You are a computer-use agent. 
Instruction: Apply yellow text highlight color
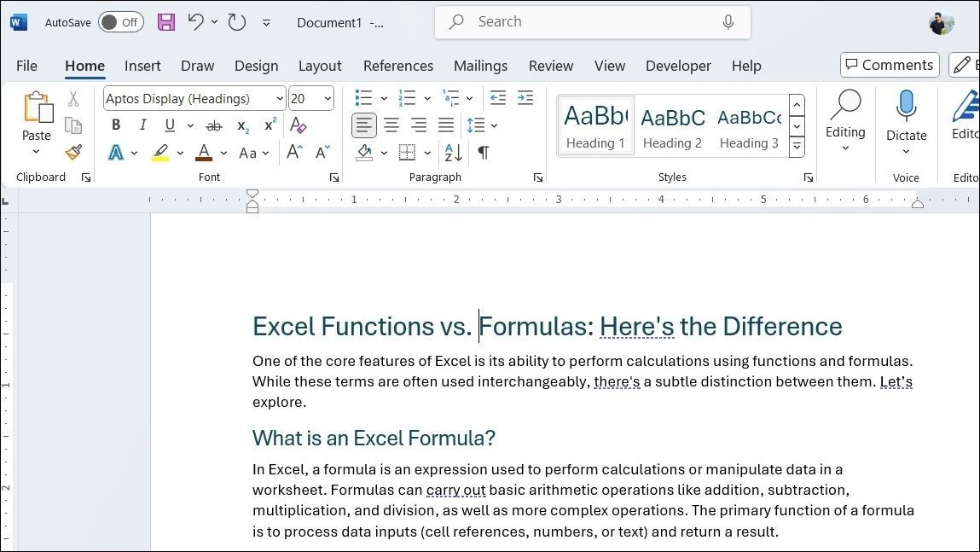click(x=160, y=153)
